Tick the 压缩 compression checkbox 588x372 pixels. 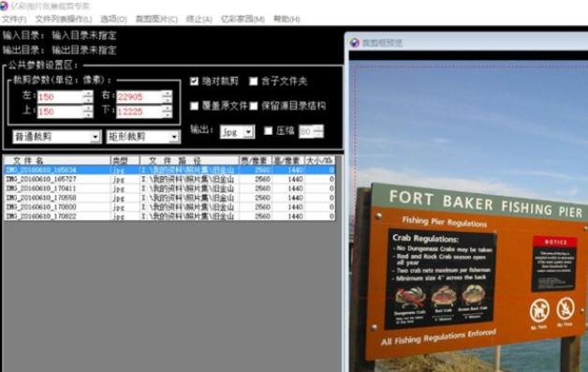268,130
